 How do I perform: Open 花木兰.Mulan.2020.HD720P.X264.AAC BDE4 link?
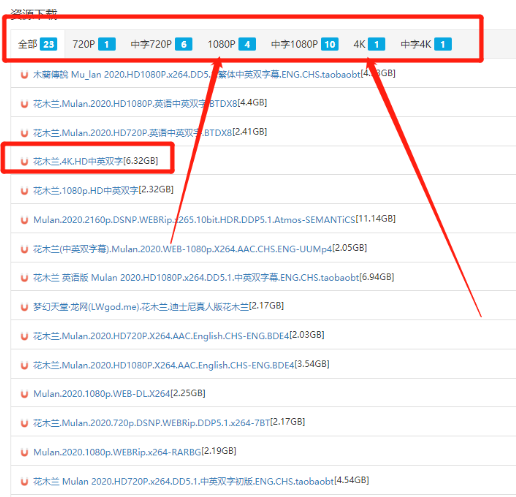[178, 336]
